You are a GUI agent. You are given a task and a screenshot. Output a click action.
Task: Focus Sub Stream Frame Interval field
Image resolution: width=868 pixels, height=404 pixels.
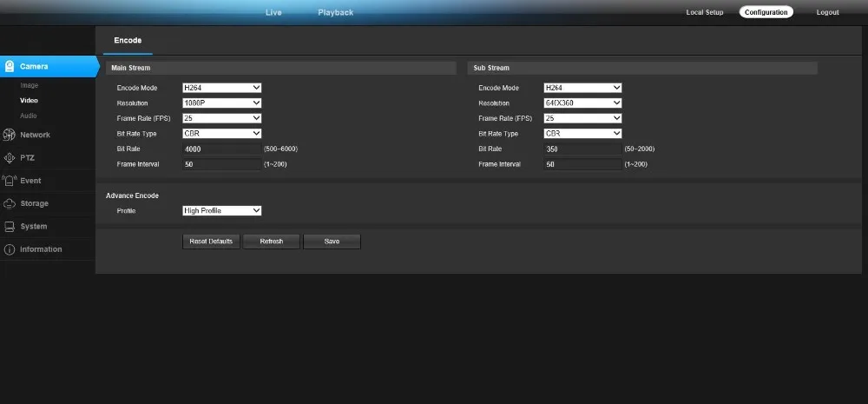click(x=583, y=164)
